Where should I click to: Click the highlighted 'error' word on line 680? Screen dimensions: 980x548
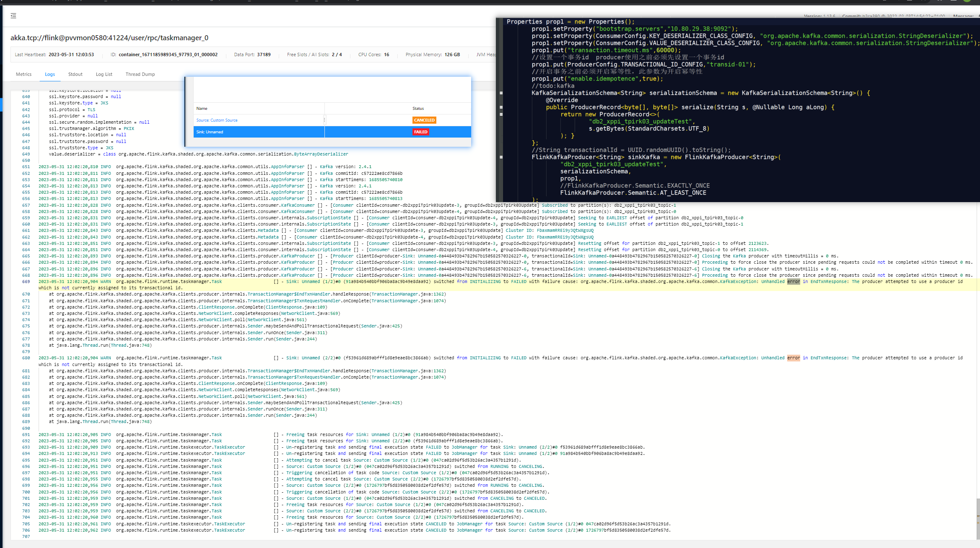(793, 358)
